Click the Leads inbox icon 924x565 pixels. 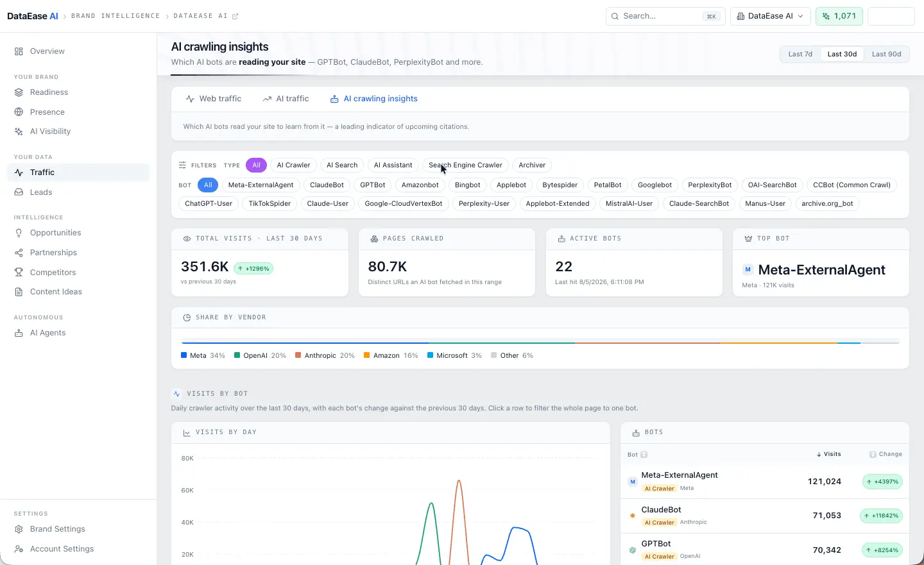(19, 192)
